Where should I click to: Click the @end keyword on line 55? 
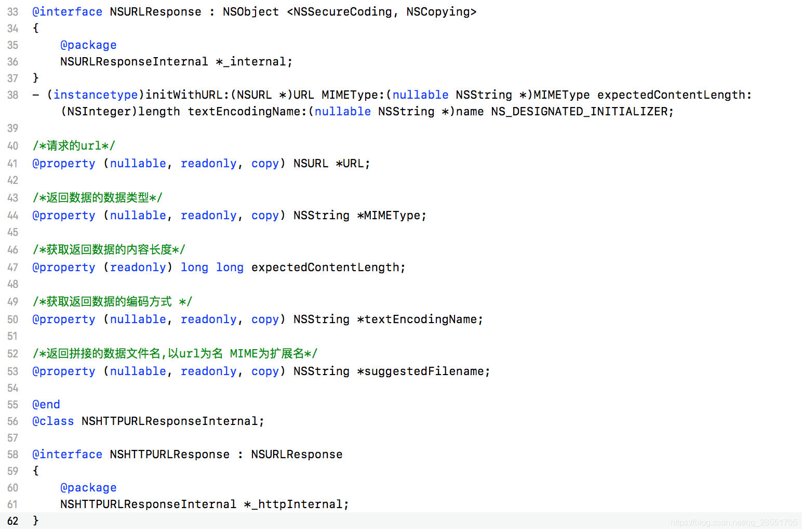click(x=46, y=404)
